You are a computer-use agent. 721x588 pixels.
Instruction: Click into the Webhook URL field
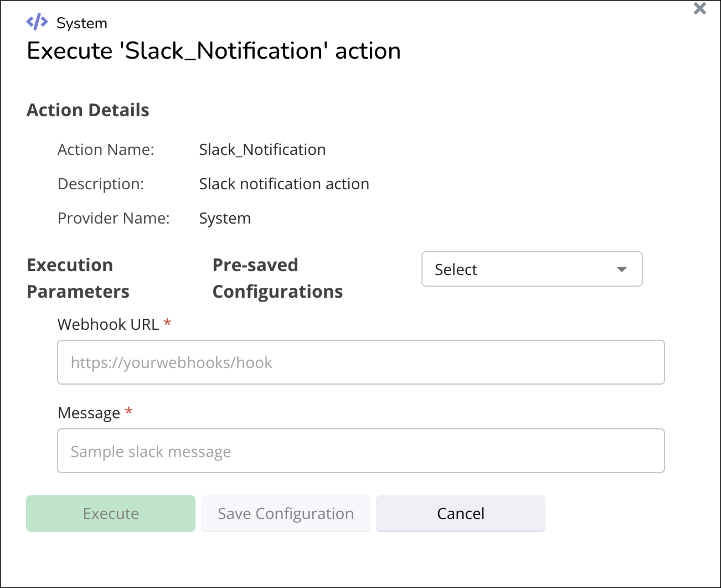click(361, 362)
